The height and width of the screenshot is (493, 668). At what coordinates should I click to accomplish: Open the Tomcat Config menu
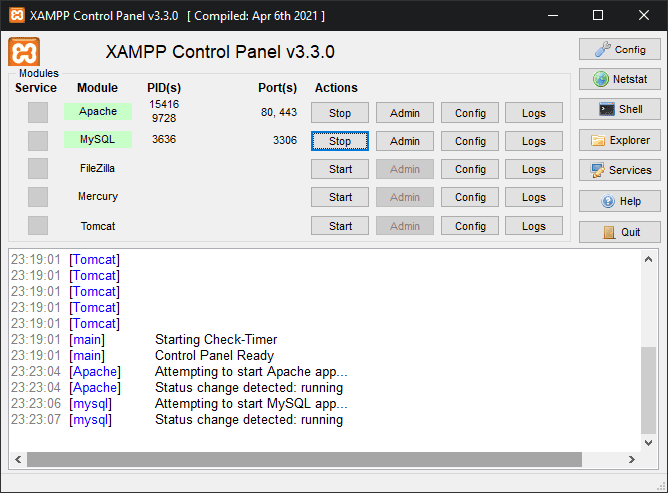(470, 226)
